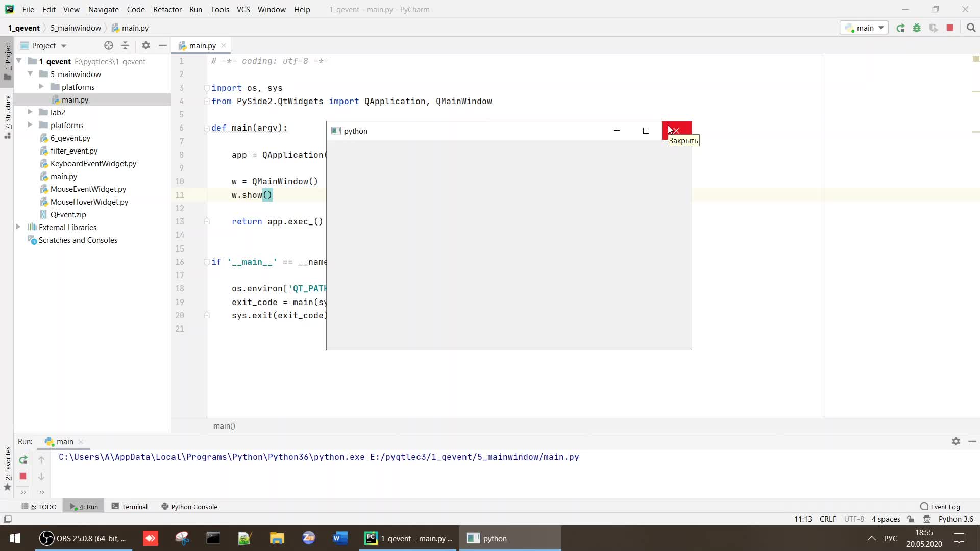Select the main.py editor tab

point(202,46)
